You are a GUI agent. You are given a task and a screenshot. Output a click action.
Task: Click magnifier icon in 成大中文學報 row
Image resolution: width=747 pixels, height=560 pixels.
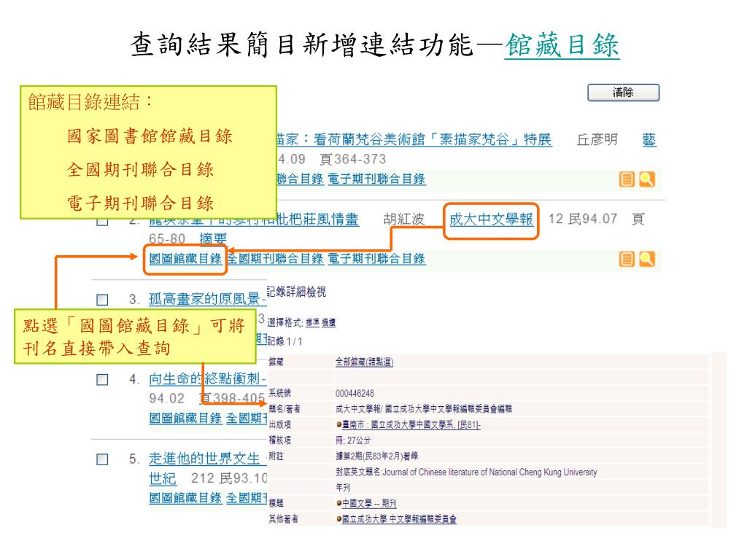tap(646, 259)
